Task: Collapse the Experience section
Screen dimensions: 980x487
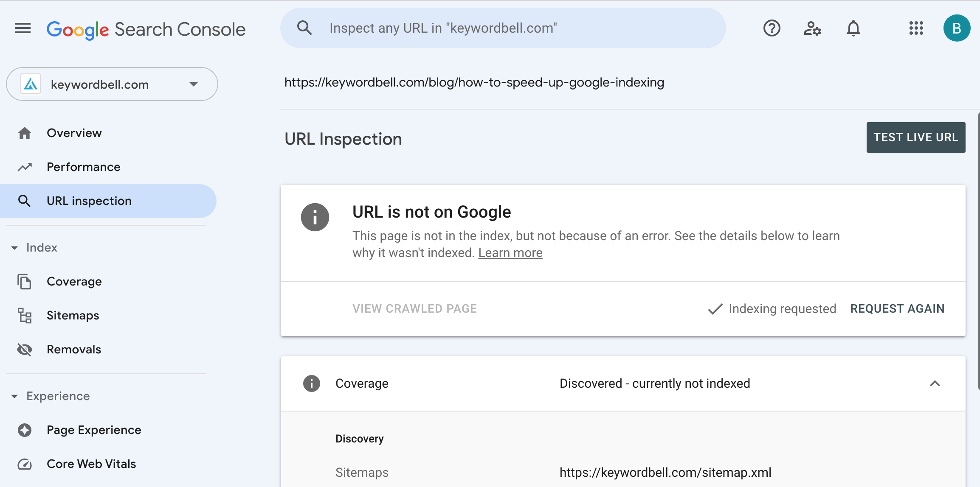Action: (x=14, y=396)
